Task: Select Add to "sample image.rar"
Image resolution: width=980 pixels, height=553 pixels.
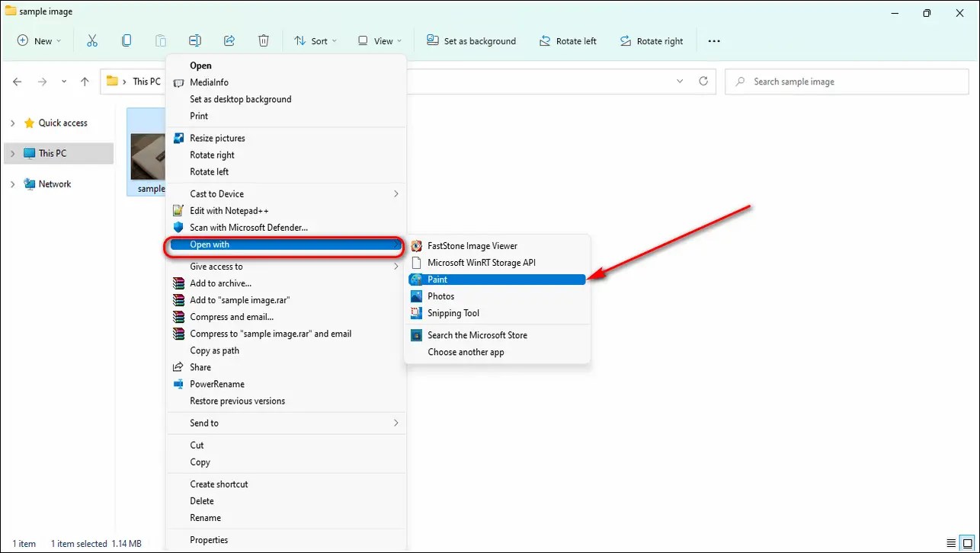Action: (285, 300)
